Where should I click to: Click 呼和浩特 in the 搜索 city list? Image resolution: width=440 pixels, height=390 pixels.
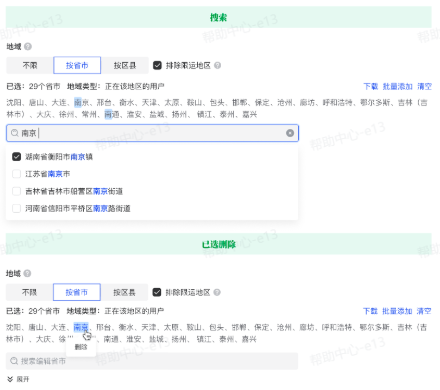coord(337,103)
